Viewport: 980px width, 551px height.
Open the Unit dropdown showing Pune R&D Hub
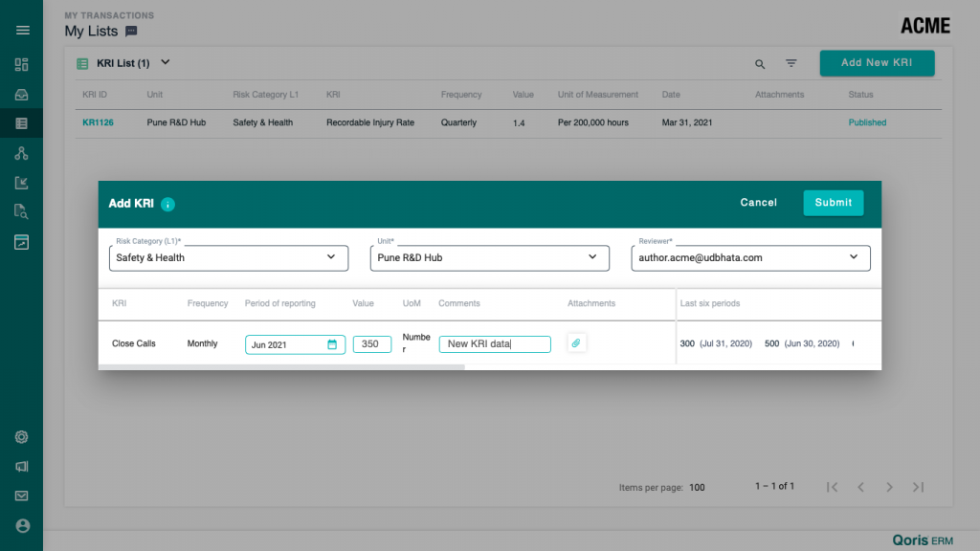(489, 258)
